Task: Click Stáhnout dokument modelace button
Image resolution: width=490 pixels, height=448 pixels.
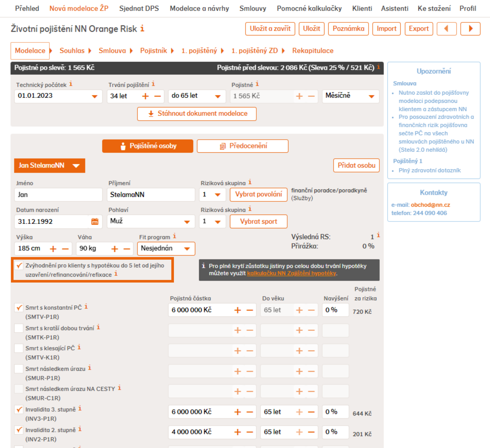Action: pyautogui.click(x=197, y=114)
